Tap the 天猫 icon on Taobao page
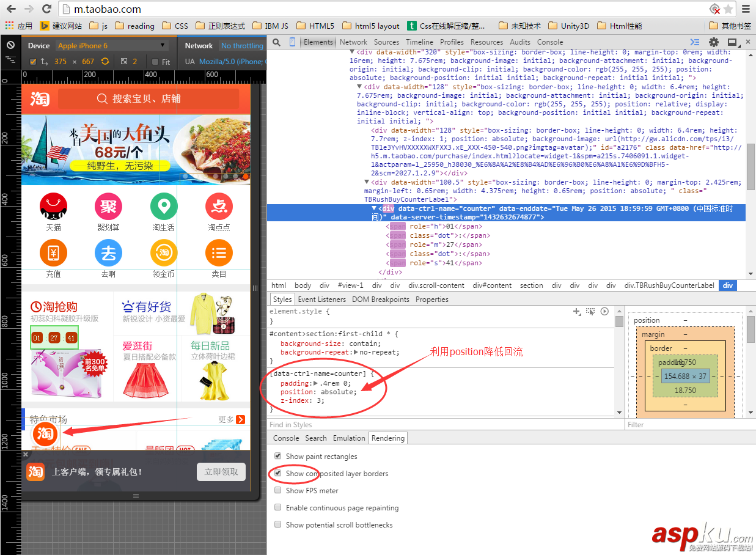Viewport: 756px width, 555px height. [x=53, y=207]
